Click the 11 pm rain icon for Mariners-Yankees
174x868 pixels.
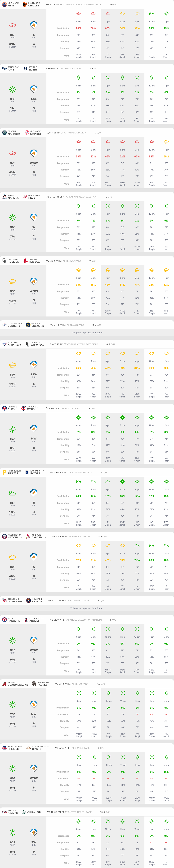pos(166,142)
